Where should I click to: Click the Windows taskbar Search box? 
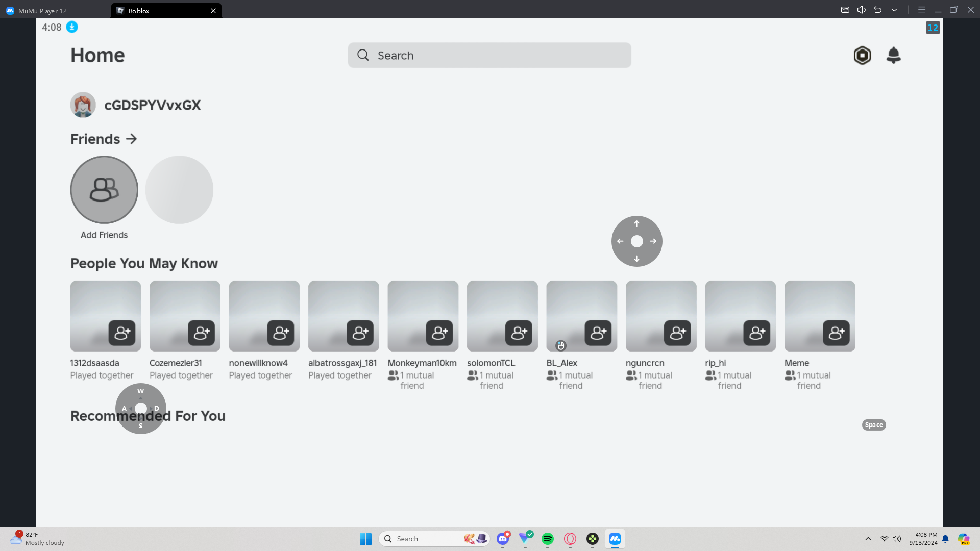tap(434, 539)
